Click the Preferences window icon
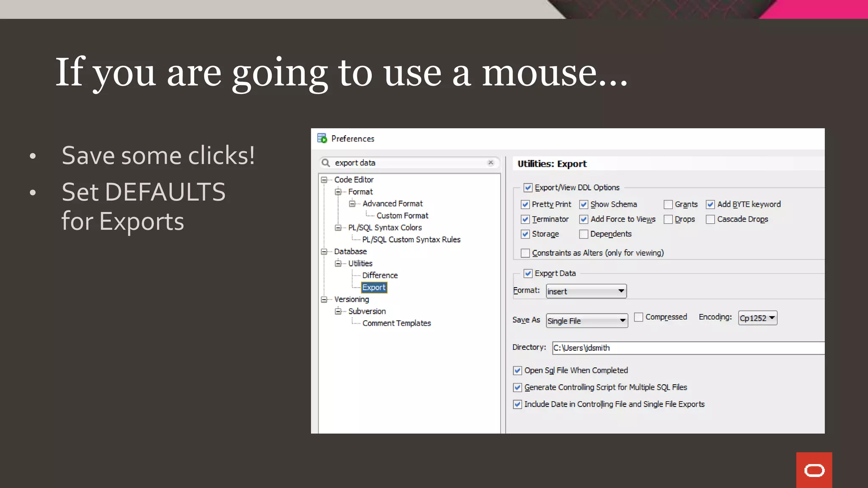868x488 pixels. click(x=322, y=138)
